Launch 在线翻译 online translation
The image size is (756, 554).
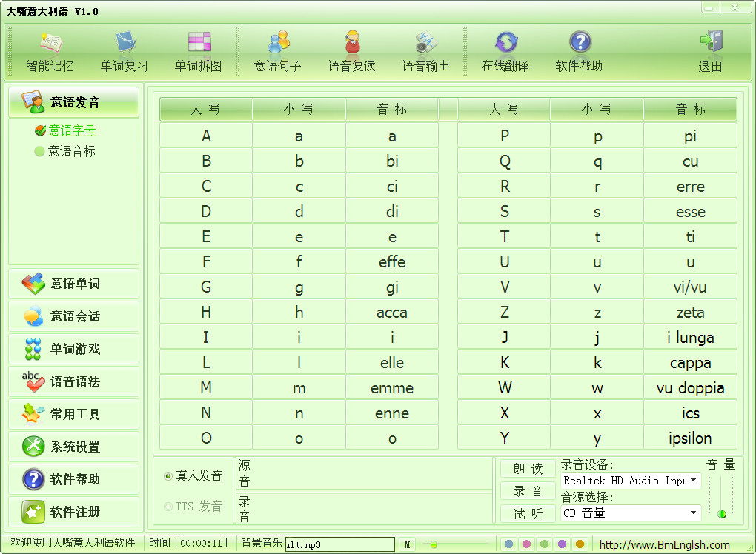tap(505, 50)
